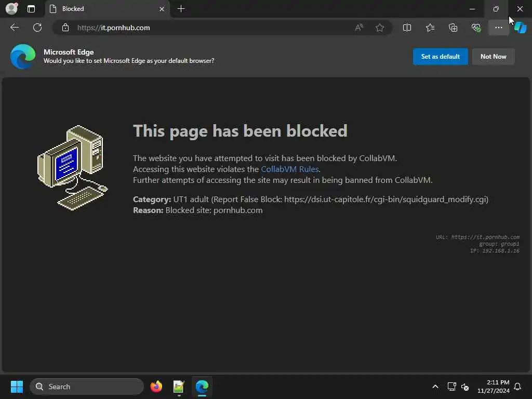Close the Blocked tab

click(x=162, y=9)
